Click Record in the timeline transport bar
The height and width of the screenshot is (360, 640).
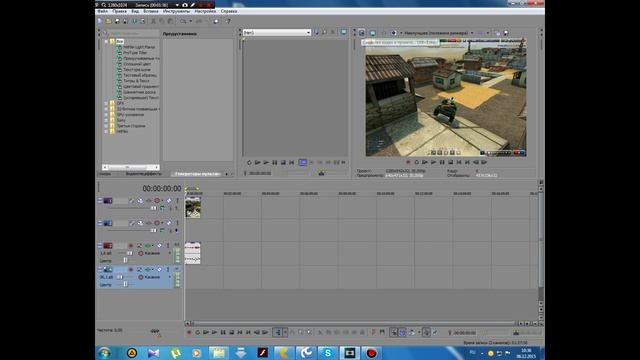pyautogui.click(x=189, y=333)
